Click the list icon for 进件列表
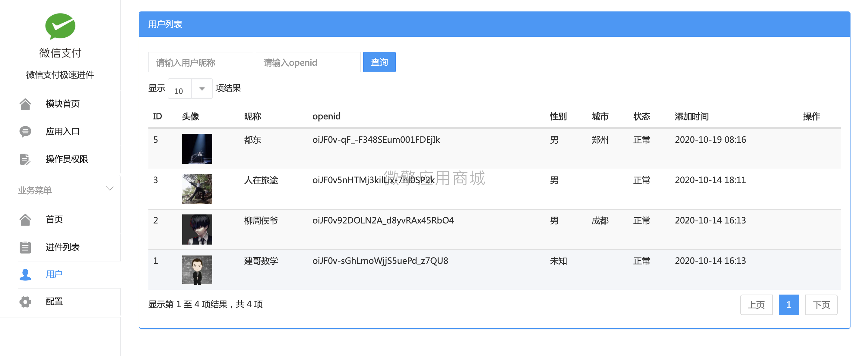868x356 pixels. point(25,247)
